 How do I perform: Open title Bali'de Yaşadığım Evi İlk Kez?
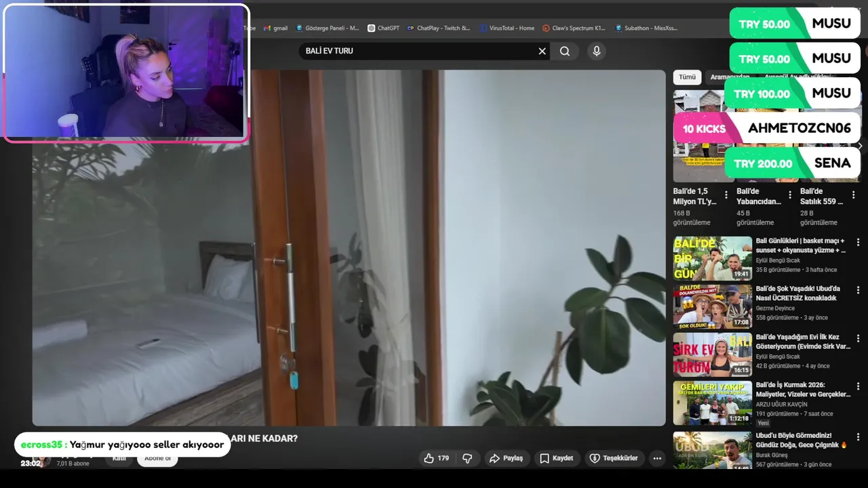(x=803, y=342)
